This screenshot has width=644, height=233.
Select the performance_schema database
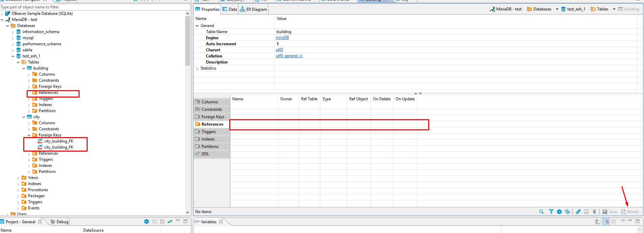pos(42,44)
